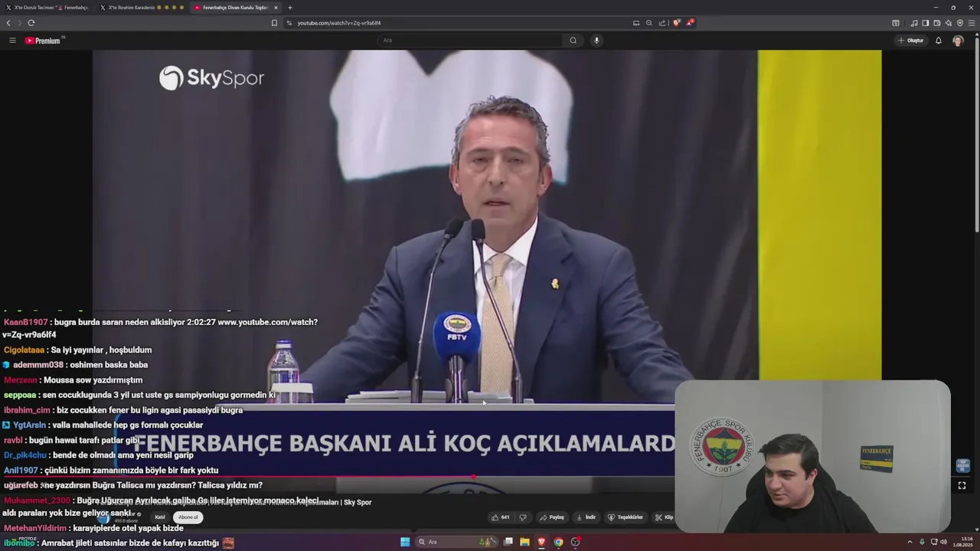The width and height of the screenshot is (980, 551).
Task: Click username Anil1907 in chat
Action: (x=21, y=471)
